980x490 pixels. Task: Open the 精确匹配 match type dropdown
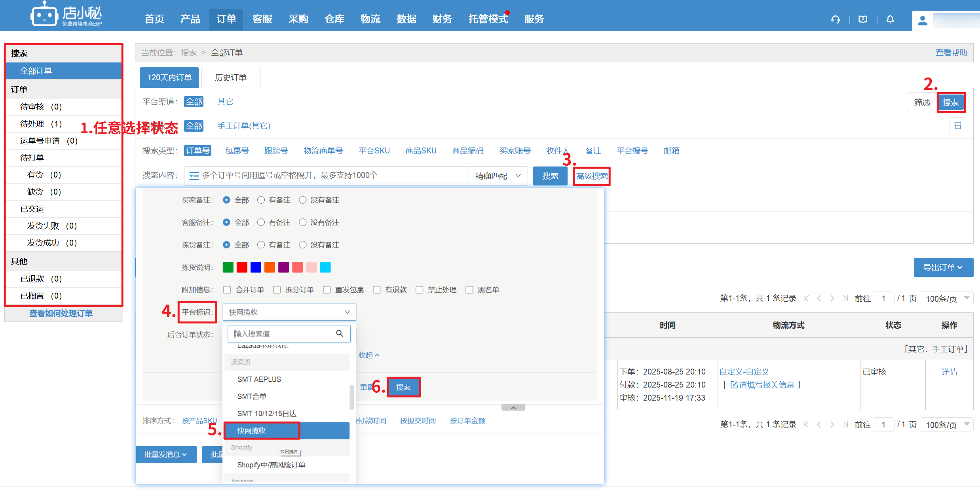[x=498, y=176]
